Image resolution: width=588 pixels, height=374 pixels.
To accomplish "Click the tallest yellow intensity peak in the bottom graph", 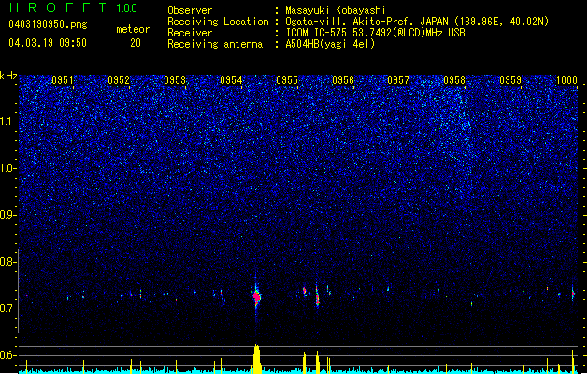I will (257, 359).
